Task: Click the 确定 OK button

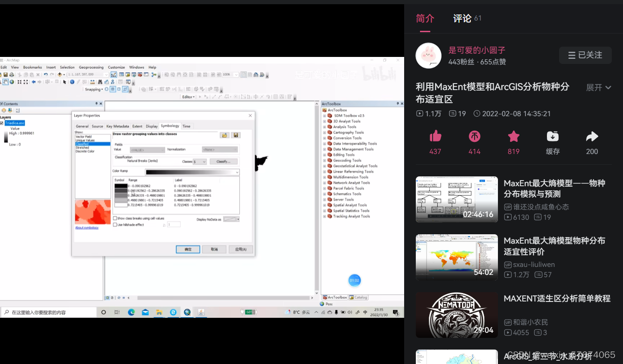Action: click(x=188, y=249)
